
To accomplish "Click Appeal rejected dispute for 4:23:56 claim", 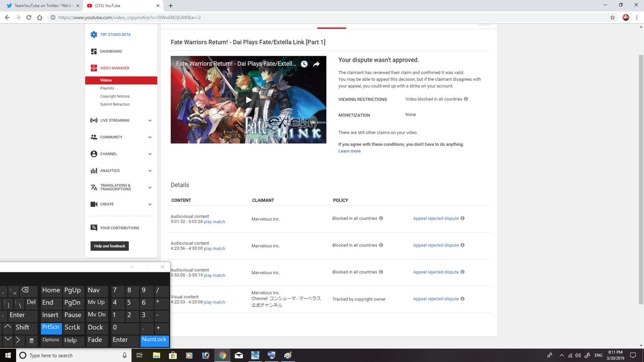I will pyautogui.click(x=436, y=245).
